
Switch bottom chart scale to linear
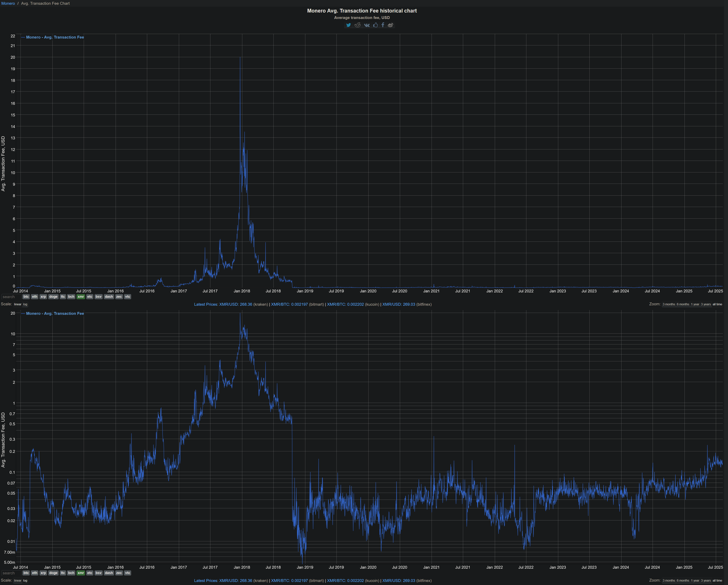point(17,581)
